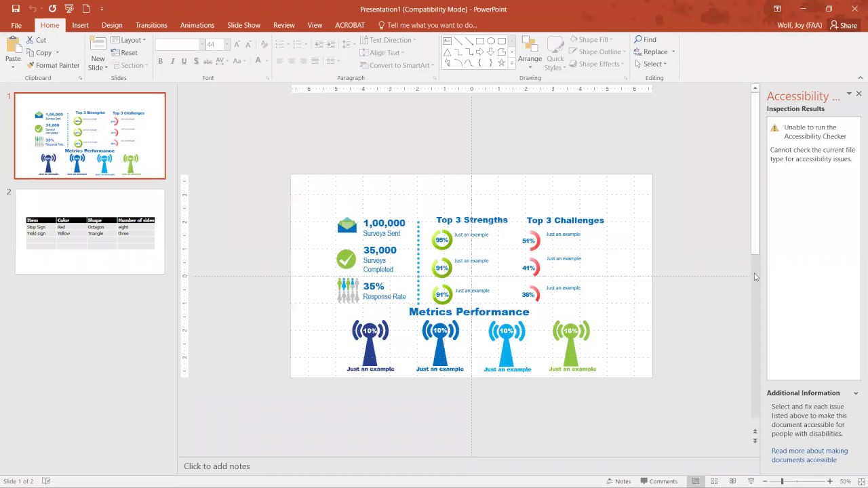Switch to the Design tab
868x488 pixels.
click(112, 25)
